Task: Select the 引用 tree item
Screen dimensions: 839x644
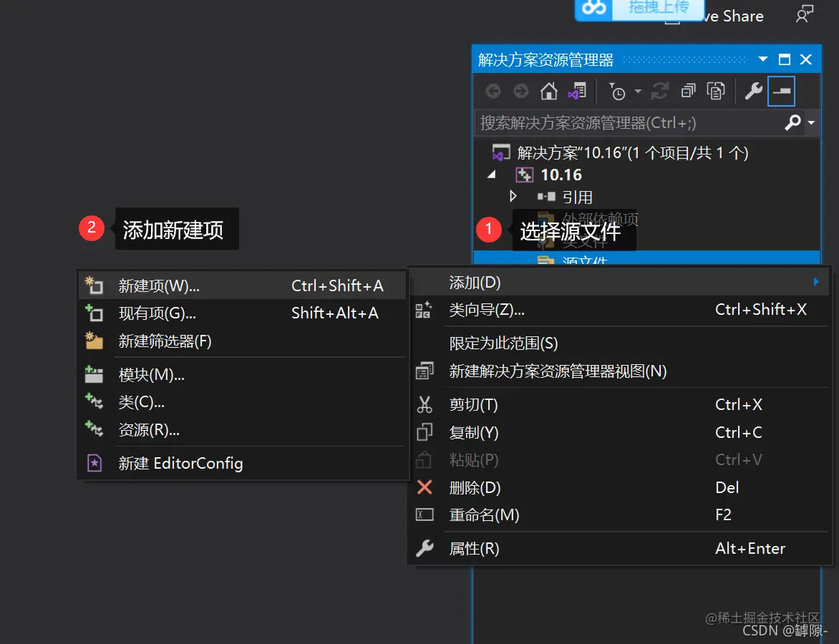Action: click(577, 197)
